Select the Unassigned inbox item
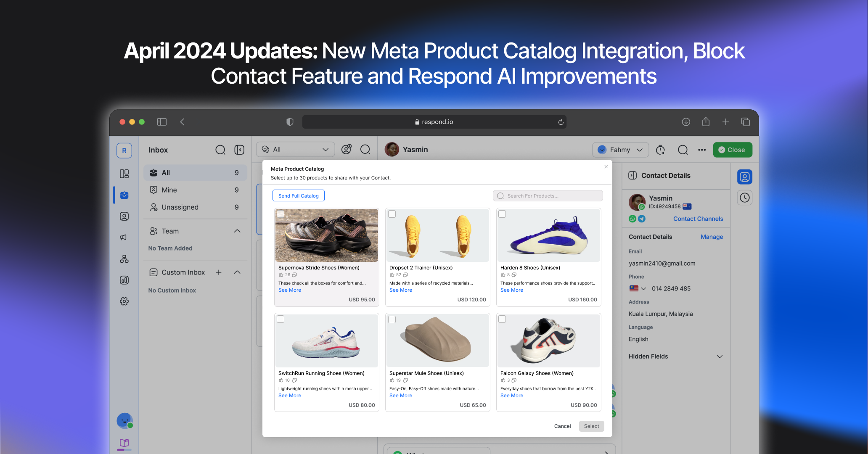The height and width of the screenshot is (454, 868). [195, 207]
